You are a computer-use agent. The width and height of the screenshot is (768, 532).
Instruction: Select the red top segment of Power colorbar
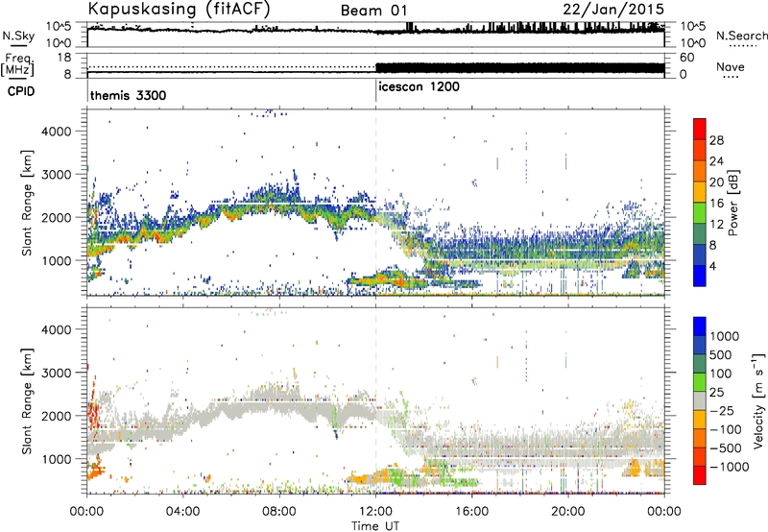coord(700,129)
